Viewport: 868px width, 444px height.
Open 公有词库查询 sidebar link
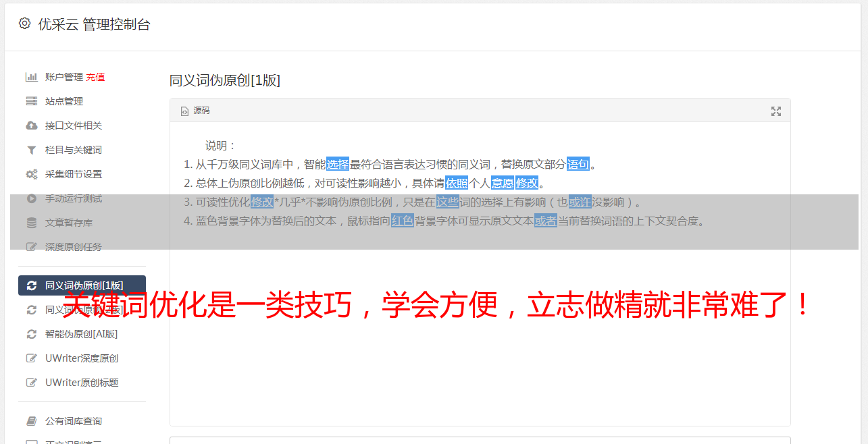click(74, 421)
